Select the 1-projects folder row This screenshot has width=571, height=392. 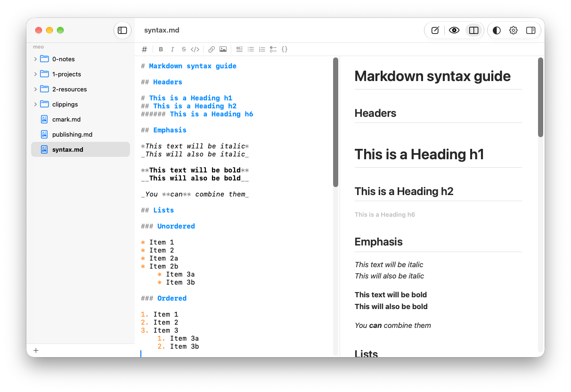81,74
